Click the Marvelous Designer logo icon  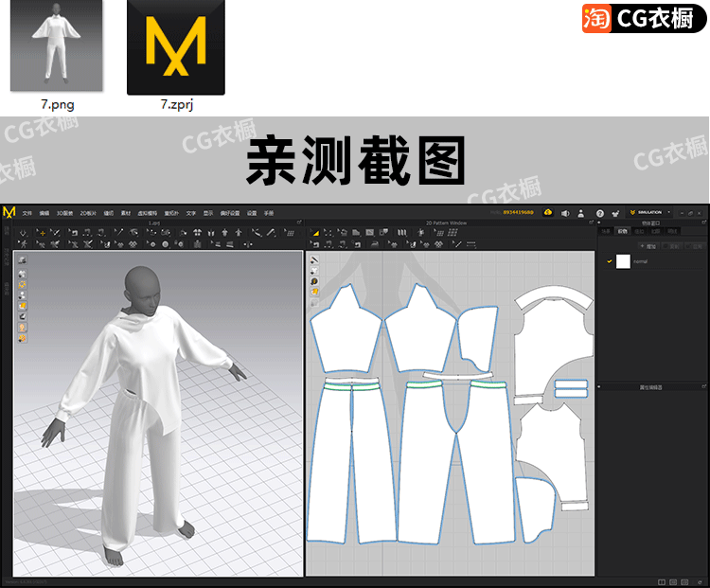9,212
